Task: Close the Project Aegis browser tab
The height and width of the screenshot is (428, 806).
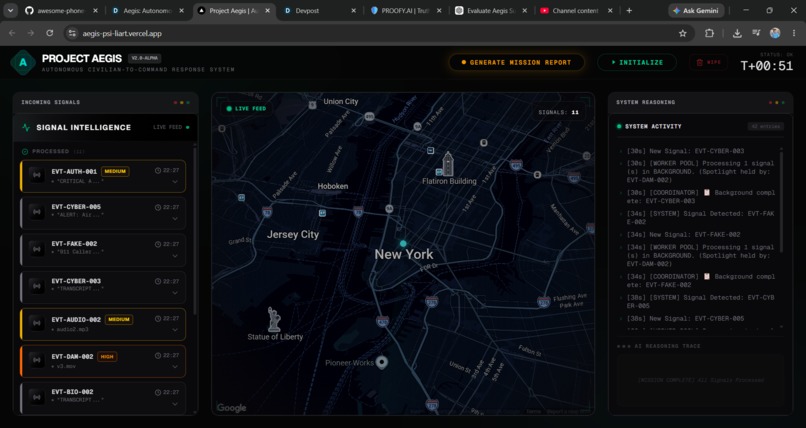Action: 267,11
